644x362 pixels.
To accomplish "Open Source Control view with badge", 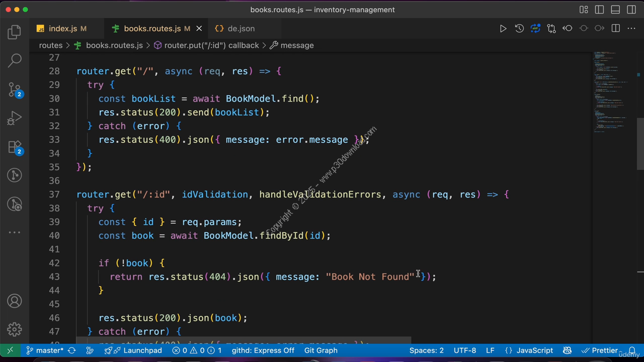I will pyautogui.click(x=15, y=89).
